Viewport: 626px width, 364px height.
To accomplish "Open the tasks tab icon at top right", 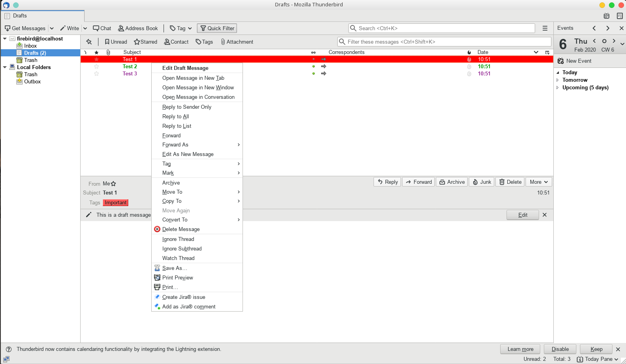I will point(620,16).
